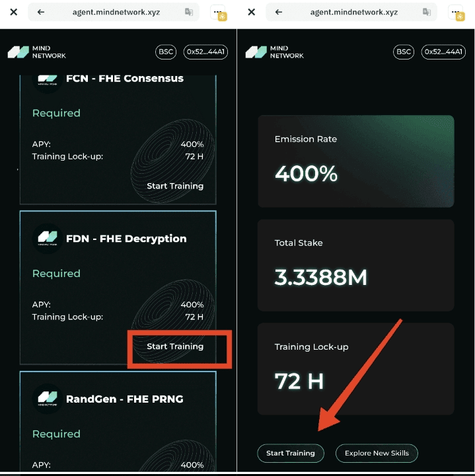Screen dimensions: 475x476
Task: Start Training on the FCN - FHE Consensus card
Action: click(175, 186)
